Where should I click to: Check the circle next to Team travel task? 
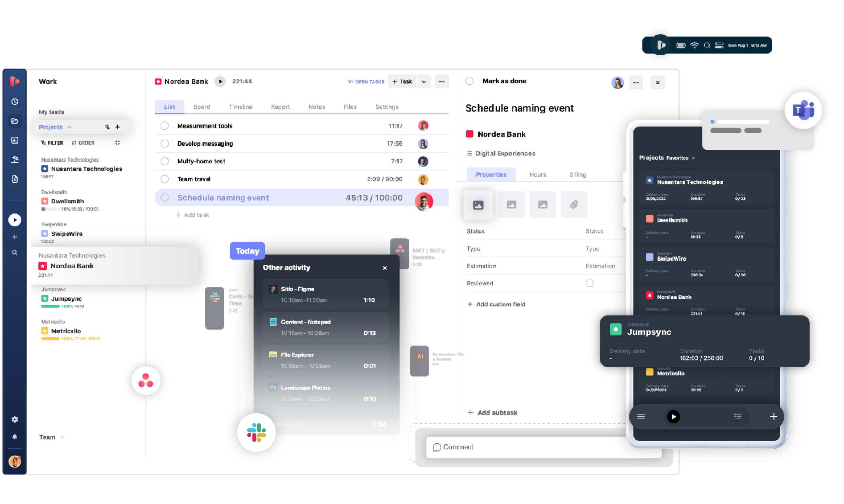(x=166, y=179)
